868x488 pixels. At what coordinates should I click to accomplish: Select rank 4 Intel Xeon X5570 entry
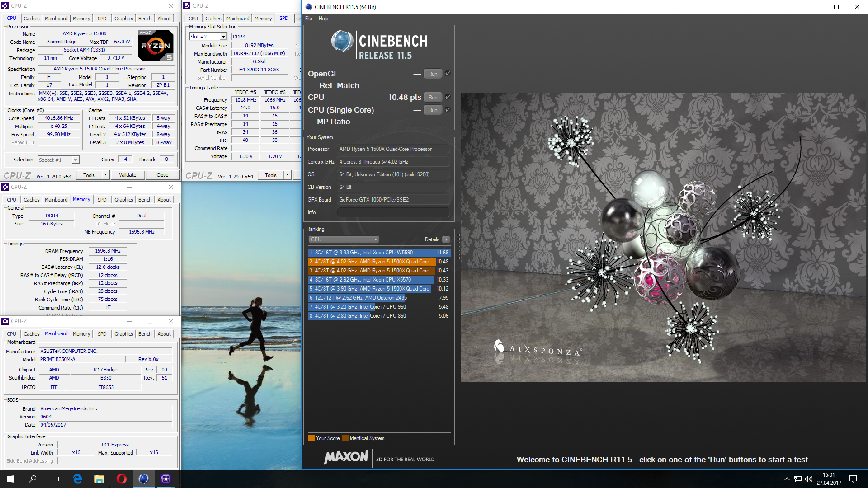coord(379,280)
